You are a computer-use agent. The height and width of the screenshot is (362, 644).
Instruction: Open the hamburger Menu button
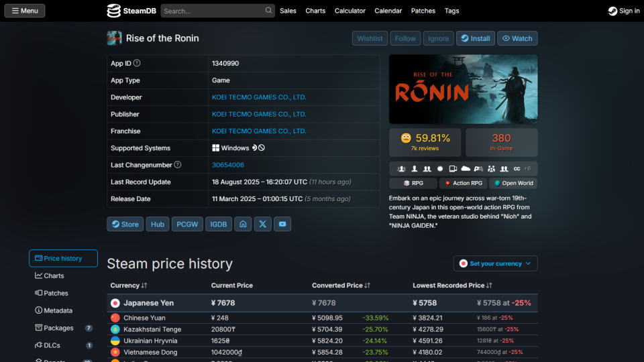(x=25, y=11)
